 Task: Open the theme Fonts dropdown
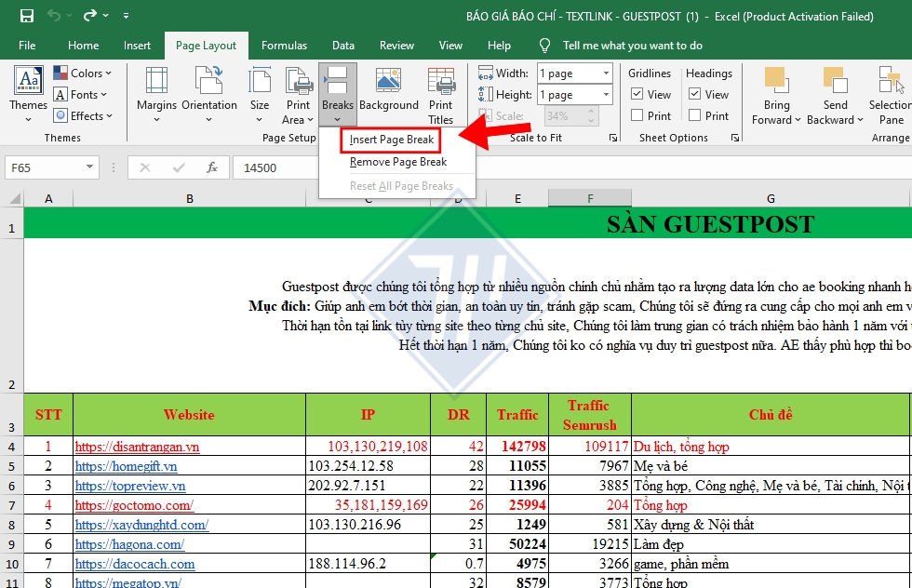point(82,94)
